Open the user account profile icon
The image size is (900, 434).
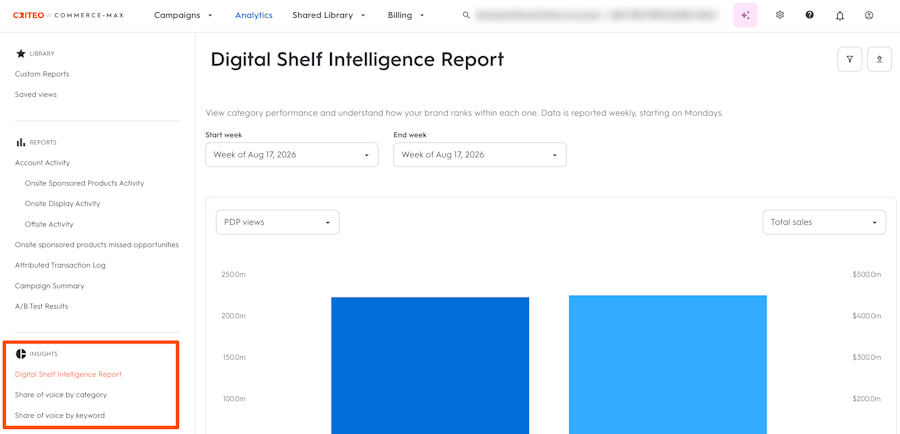tap(869, 16)
